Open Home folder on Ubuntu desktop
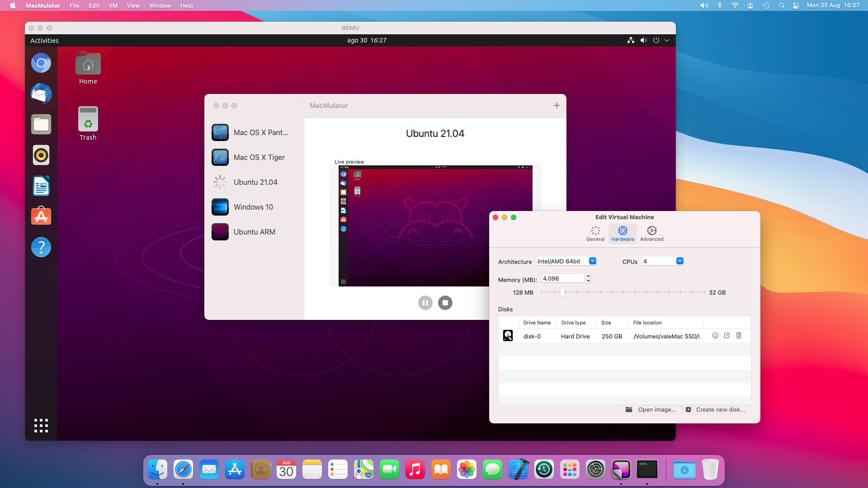 [x=88, y=68]
